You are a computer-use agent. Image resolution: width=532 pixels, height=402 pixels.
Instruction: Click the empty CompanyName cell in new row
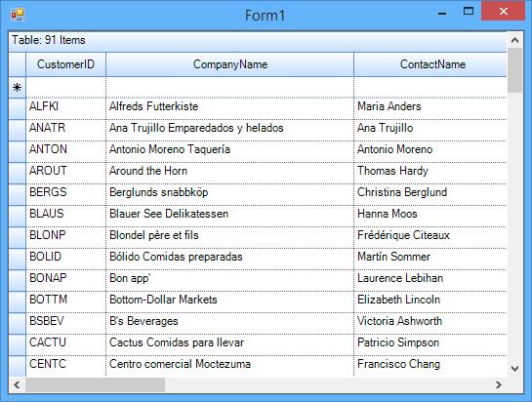click(x=230, y=88)
